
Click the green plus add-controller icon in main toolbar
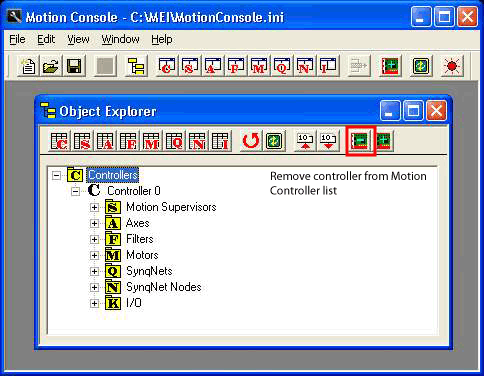click(390, 66)
